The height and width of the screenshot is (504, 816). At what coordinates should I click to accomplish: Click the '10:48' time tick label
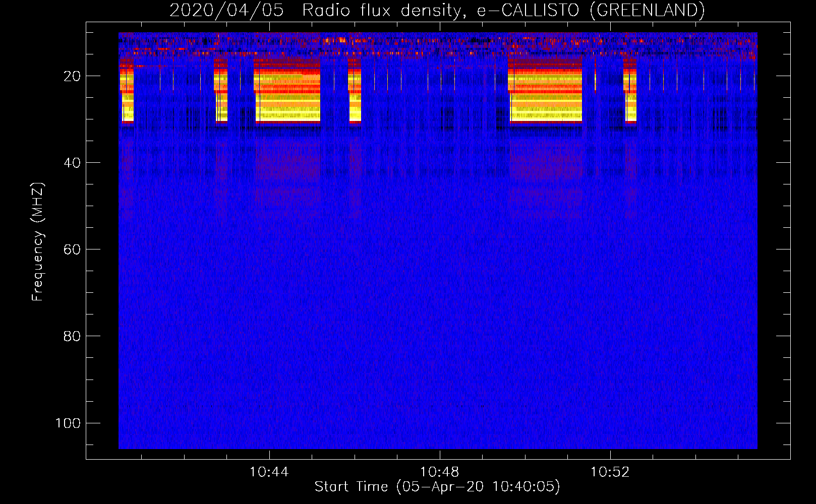440,472
